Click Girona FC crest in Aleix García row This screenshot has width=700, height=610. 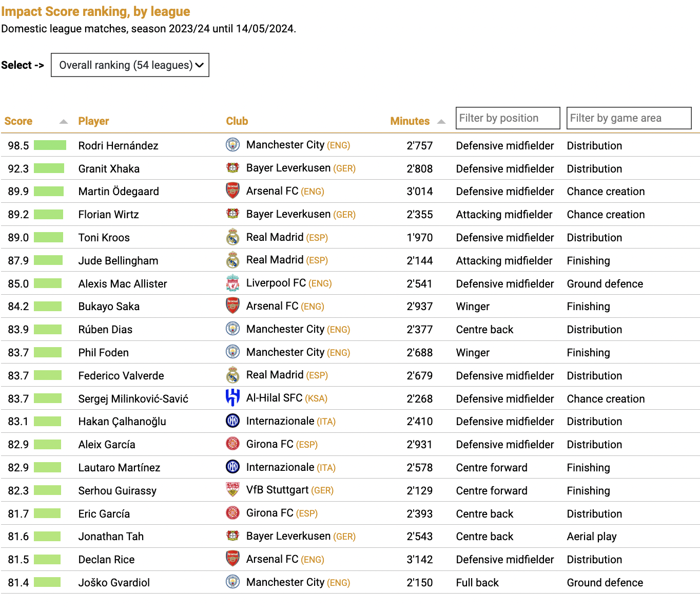(233, 444)
